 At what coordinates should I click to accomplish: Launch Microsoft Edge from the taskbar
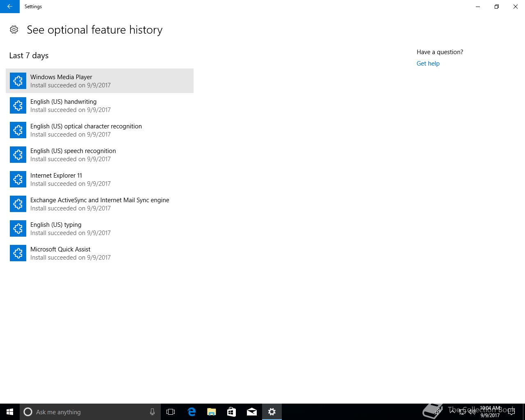point(191,412)
